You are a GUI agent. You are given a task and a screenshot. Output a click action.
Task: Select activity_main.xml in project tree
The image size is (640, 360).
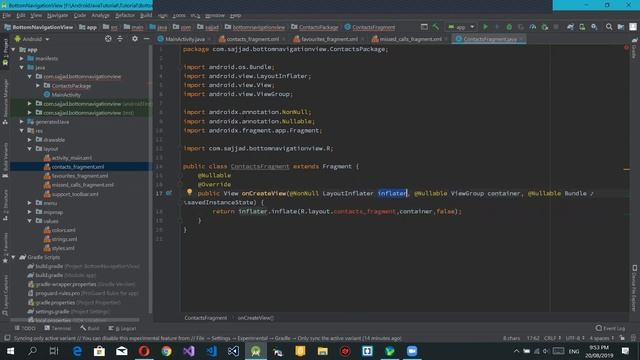click(72, 158)
